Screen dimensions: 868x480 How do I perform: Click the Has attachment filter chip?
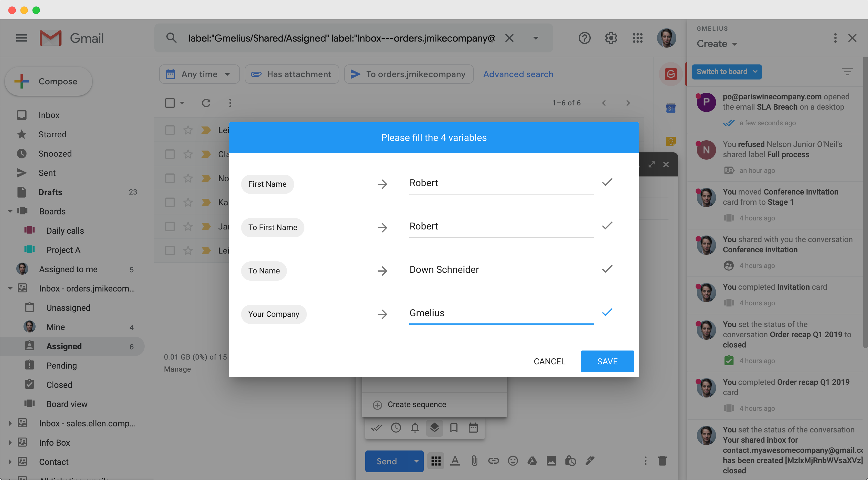pos(292,74)
